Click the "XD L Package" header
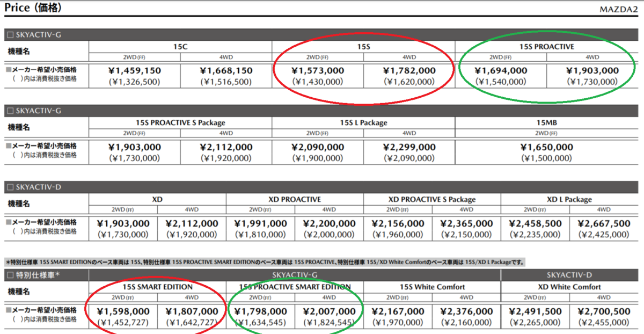 coord(570,199)
